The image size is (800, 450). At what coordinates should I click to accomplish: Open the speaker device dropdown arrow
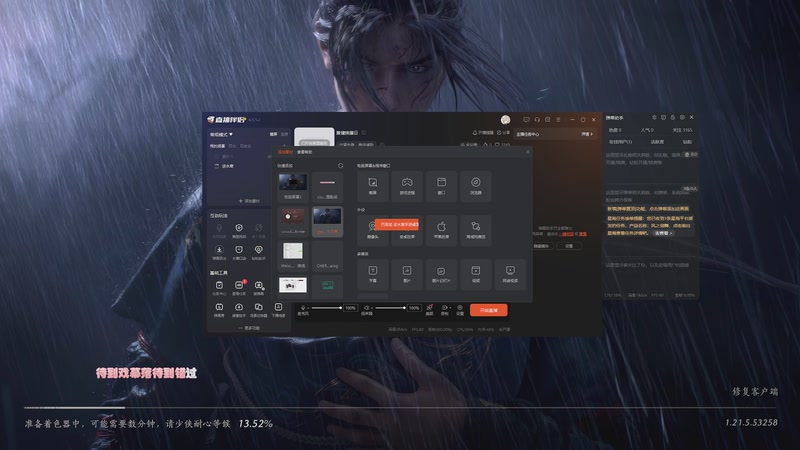pos(372,308)
